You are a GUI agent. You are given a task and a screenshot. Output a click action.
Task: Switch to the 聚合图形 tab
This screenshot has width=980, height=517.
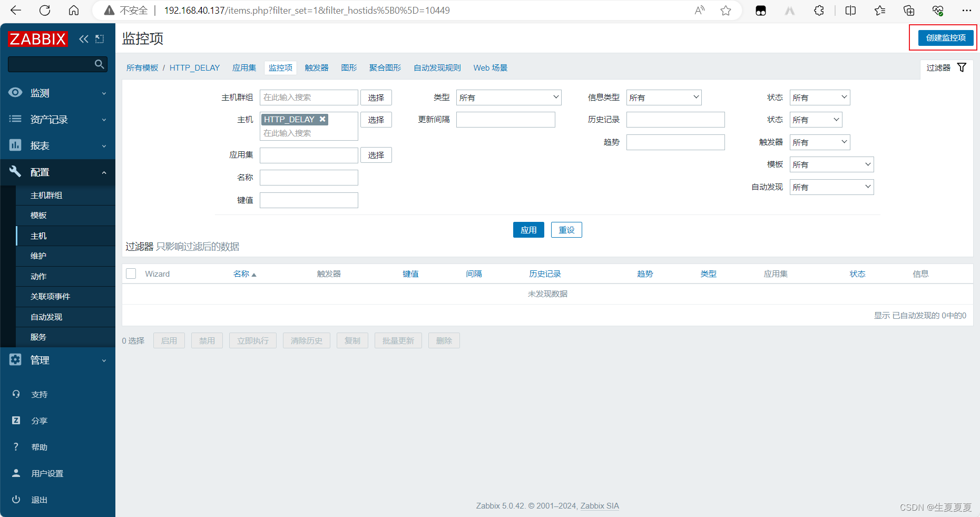(x=385, y=68)
